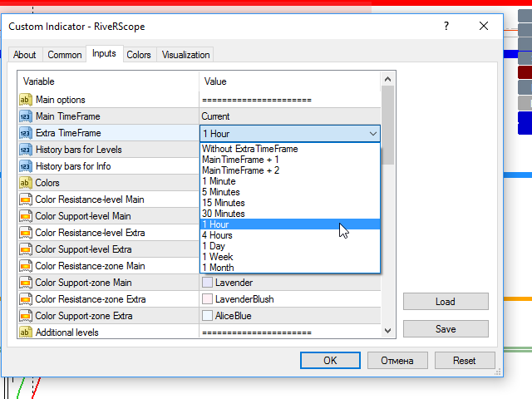The image size is (532, 399).
Task: Switch to the Colors tab
Action: pos(139,55)
